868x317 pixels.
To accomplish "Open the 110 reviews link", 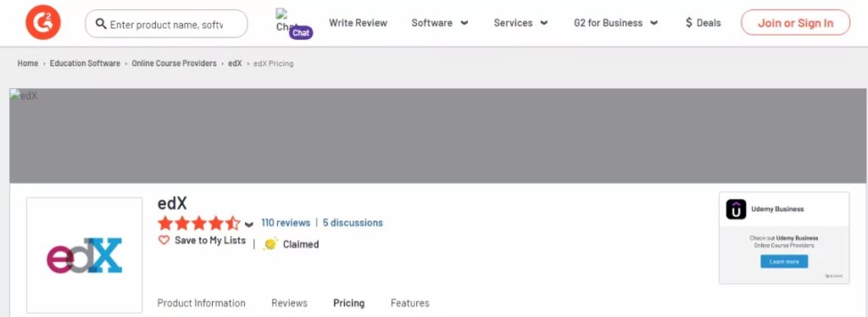I will pyautogui.click(x=286, y=222).
